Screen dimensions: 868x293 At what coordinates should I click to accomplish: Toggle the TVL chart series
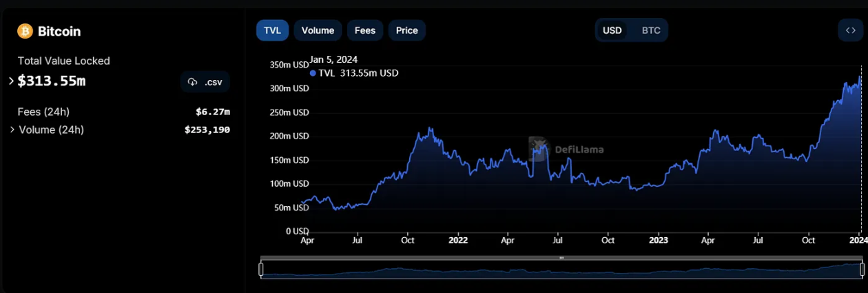pos(272,30)
